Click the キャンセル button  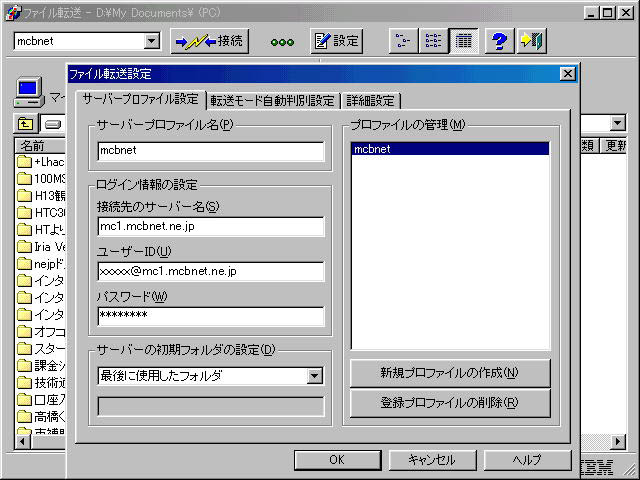[x=431, y=460]
